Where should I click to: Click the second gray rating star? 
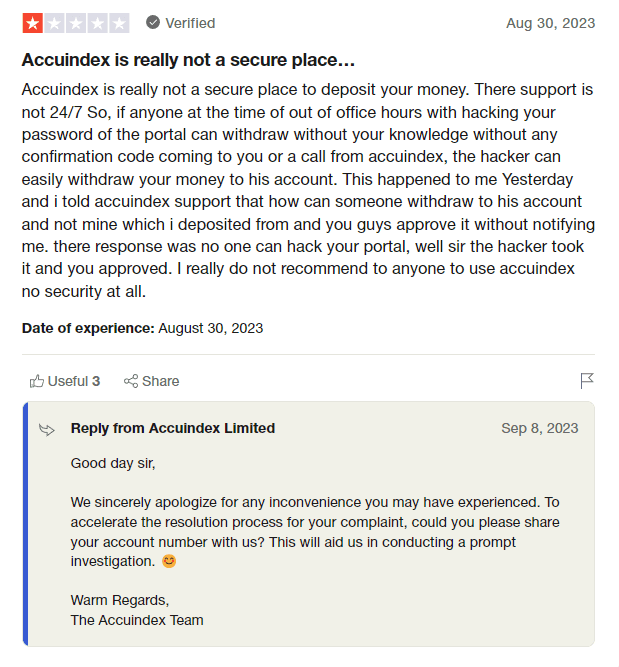pyautogui.click(x=54, y=22)
